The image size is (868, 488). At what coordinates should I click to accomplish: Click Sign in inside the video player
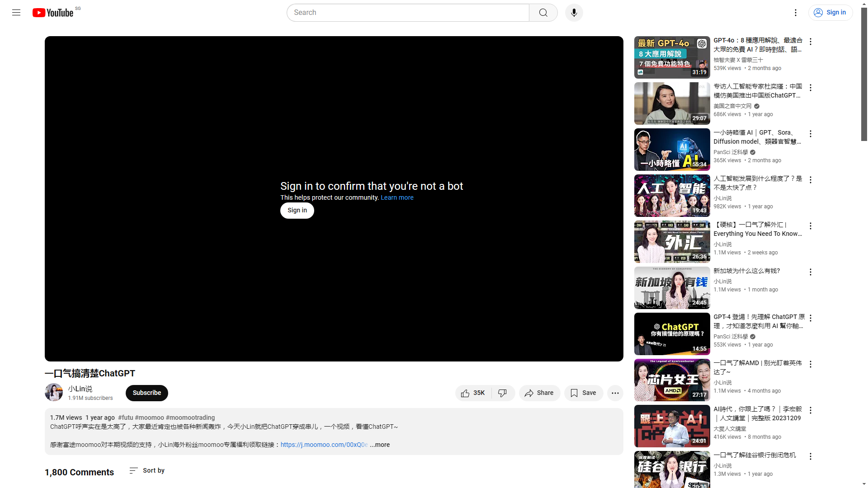297,211
